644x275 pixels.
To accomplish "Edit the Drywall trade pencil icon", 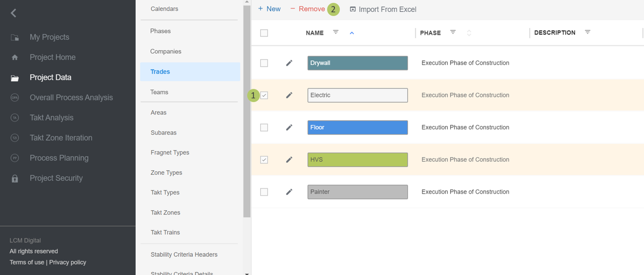I will (x=289, y=63).
